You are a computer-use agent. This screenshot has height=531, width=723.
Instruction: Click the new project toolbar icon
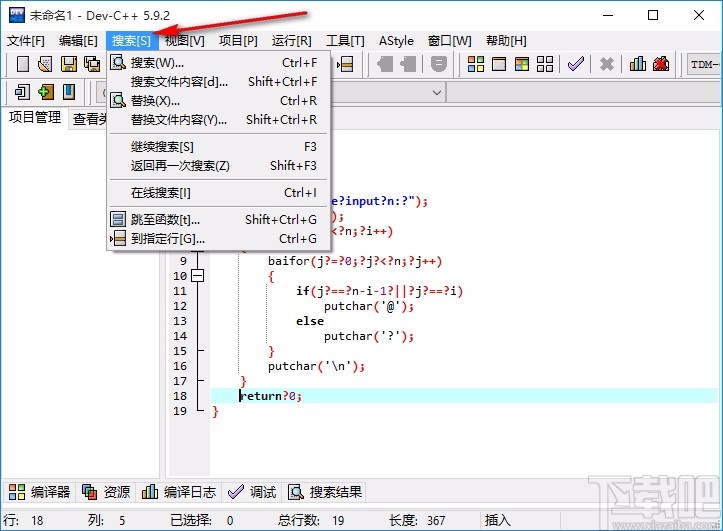[x=22, y=92]
